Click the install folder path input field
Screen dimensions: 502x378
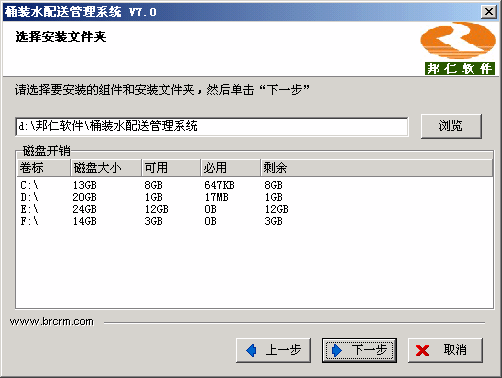tap(212, 126)
